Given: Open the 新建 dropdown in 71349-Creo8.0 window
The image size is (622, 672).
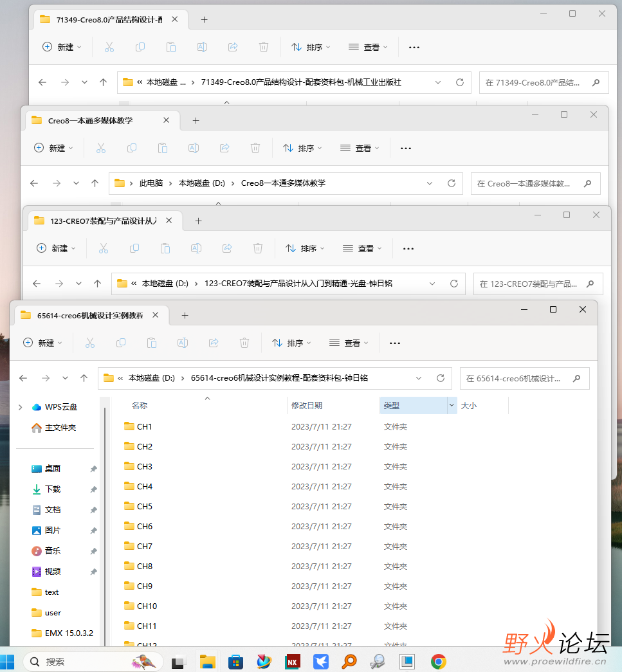Looking at the screenshot, I should (62, 47).
